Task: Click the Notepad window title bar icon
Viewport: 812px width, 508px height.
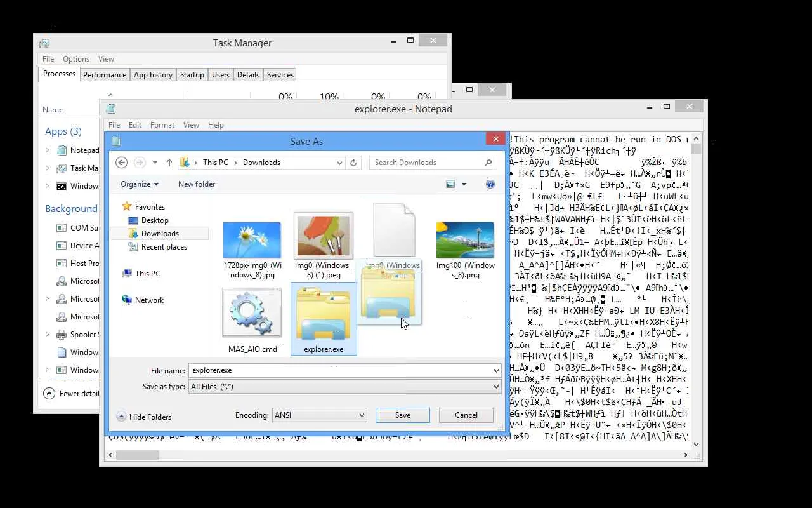Action: [x=110, y=109]
